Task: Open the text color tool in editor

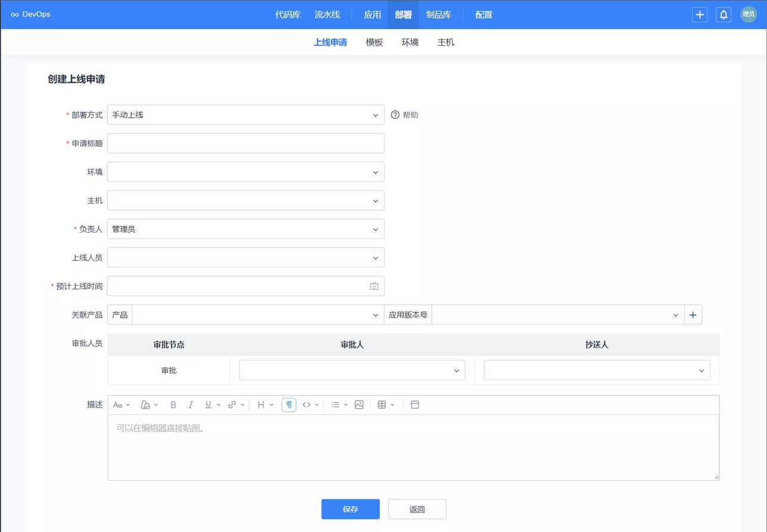Action: click(145, 405)
